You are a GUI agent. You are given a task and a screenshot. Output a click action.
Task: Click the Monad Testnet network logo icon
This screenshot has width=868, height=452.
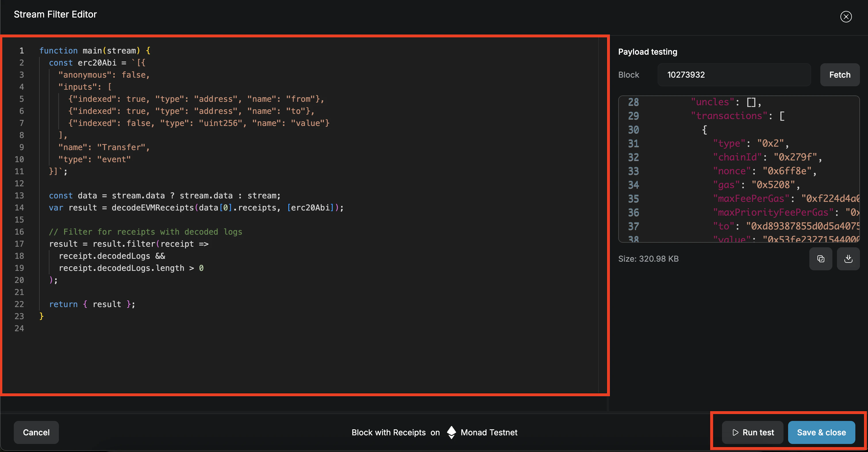[451, 432]
